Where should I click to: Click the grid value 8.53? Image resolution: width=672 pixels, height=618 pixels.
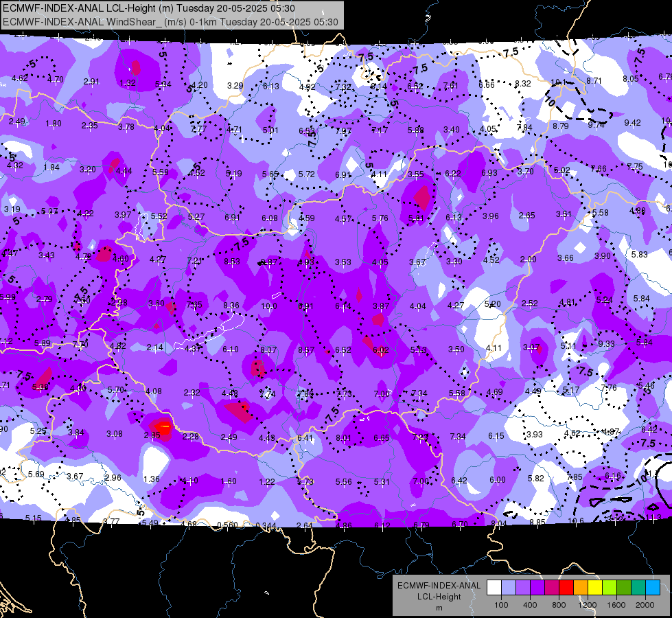(232, 262)
